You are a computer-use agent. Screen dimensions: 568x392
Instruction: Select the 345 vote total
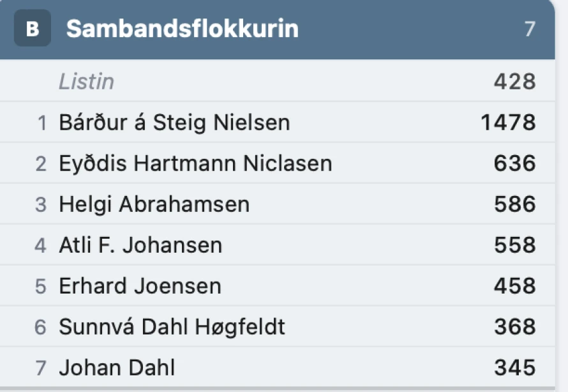pyautogui.click(x=514, y=368)
